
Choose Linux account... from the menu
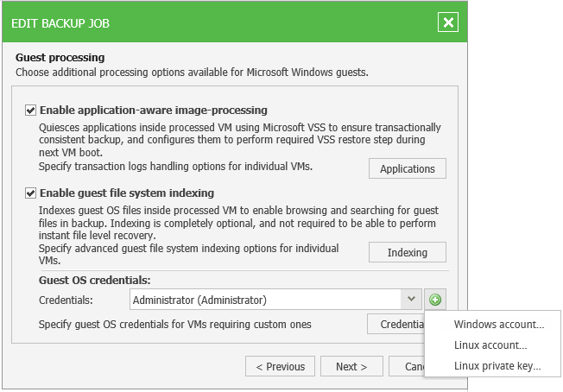[490, 345]
